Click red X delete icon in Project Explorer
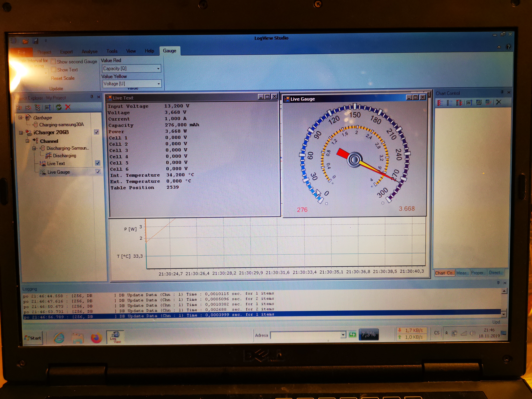This screenshot has height=399, width=532. coord(68,107)
